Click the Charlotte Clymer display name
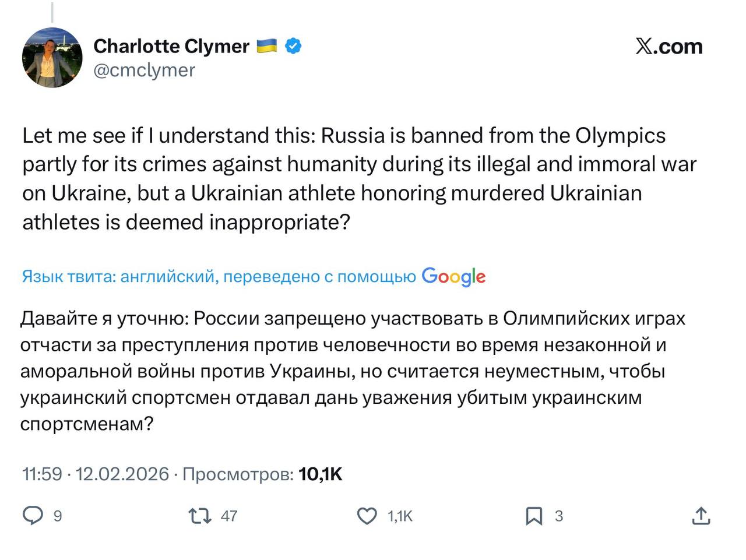 click(171, 46)
